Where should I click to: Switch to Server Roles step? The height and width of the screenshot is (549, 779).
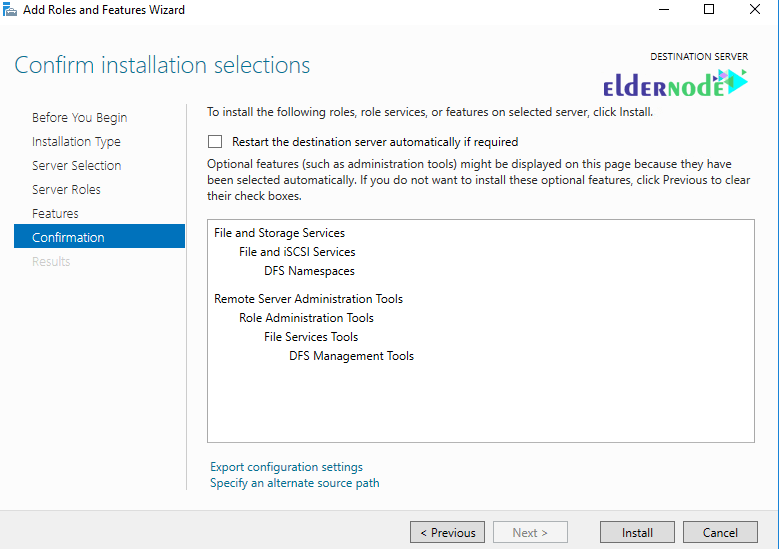click(66, 189)
